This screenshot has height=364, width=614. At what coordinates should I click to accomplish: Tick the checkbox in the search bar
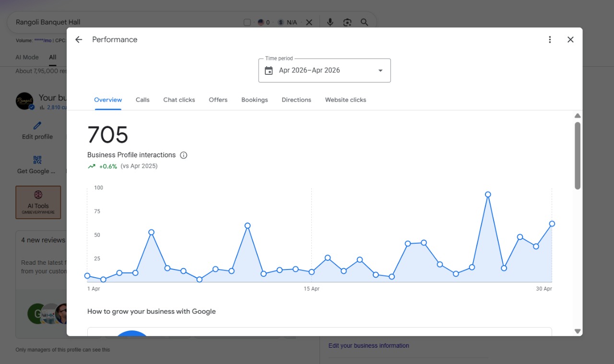click(247, 22)
